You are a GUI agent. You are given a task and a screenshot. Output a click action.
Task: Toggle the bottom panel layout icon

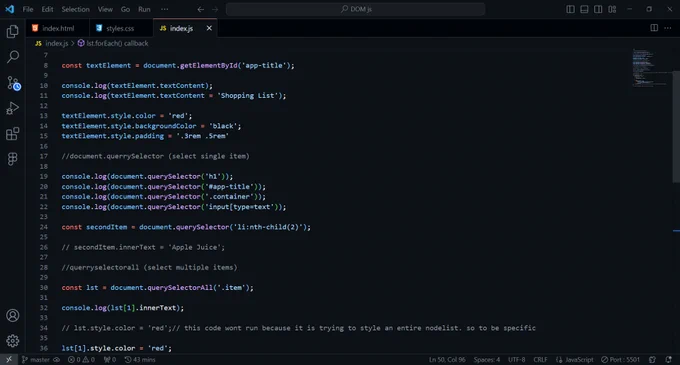584,9
